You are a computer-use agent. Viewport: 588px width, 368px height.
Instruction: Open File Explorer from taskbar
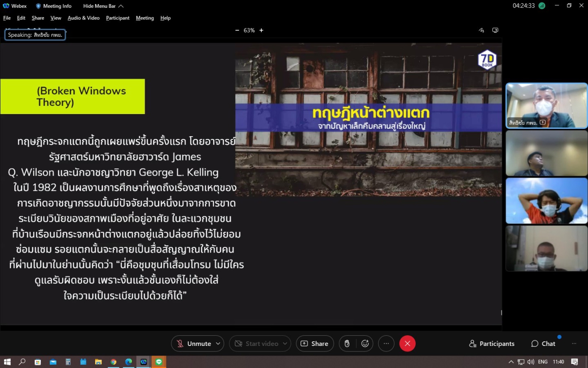coord(98,362)
